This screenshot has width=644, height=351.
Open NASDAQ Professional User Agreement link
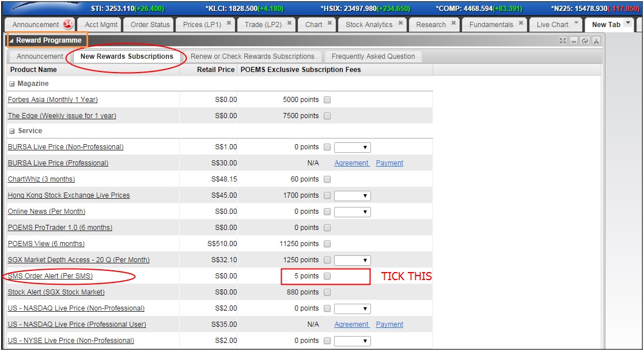(351, 324)
